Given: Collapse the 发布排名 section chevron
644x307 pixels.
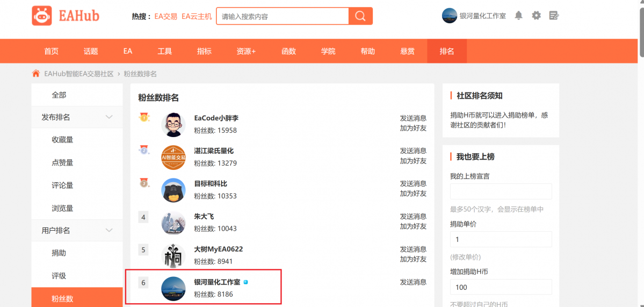Looking at the screenshot, I should (x=109, y=117).
